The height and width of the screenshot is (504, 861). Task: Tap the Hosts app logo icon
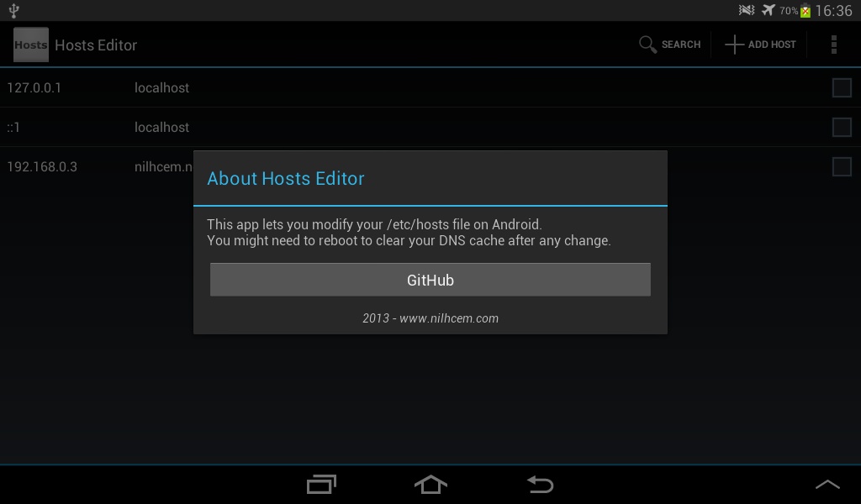[x=31, y=45]
